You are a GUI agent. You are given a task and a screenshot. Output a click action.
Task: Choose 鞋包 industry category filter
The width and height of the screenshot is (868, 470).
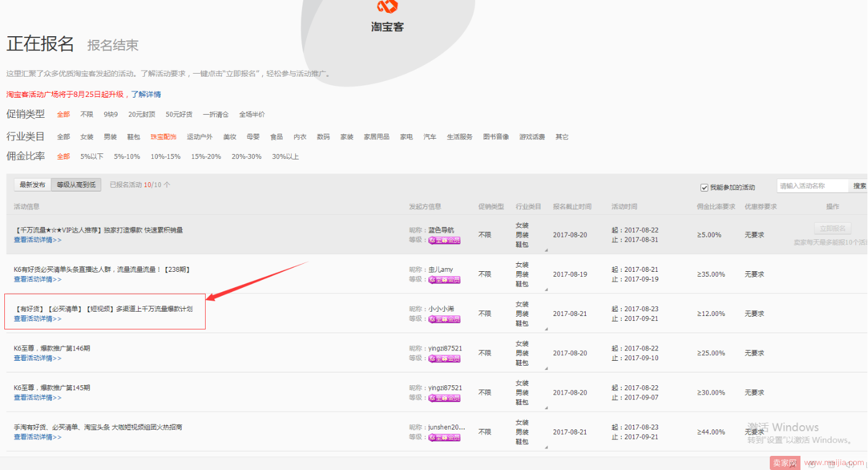tap(134, 137)
